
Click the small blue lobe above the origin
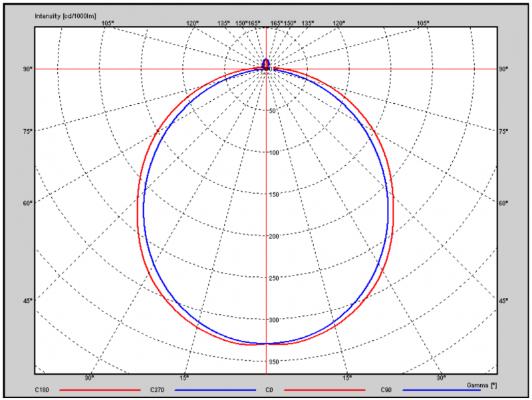[x=266, y=63]
